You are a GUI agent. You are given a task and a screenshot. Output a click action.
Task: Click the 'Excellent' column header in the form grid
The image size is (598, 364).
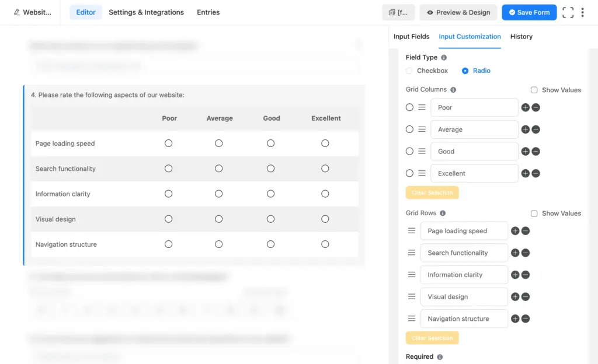326,118
